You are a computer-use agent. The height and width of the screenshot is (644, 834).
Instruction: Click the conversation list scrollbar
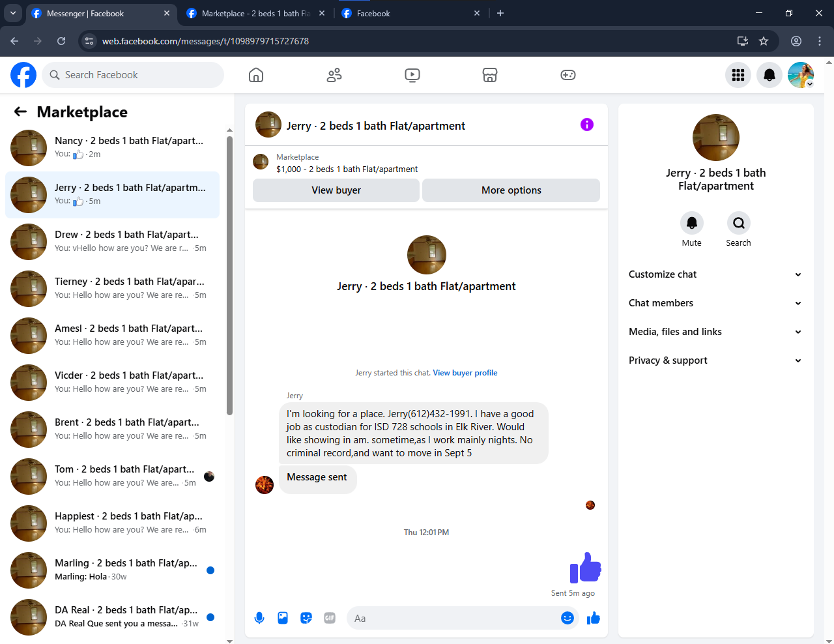pos(229,275)
